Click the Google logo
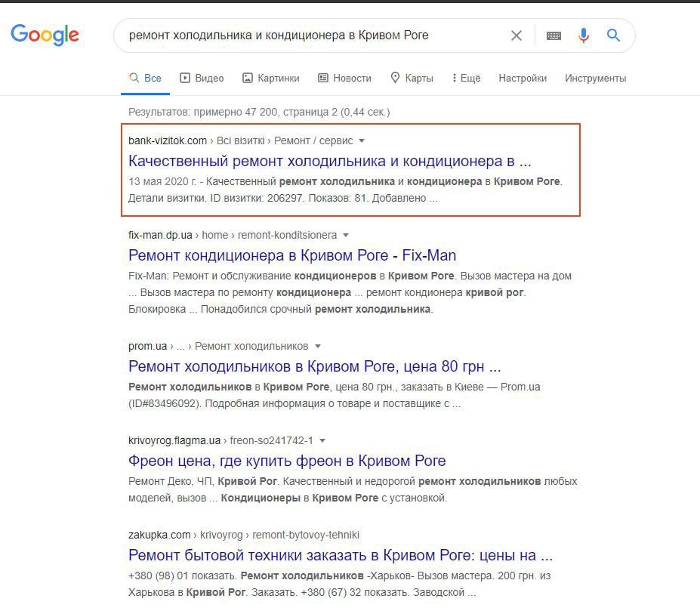 pyautogui.click(x=45, y=34)
